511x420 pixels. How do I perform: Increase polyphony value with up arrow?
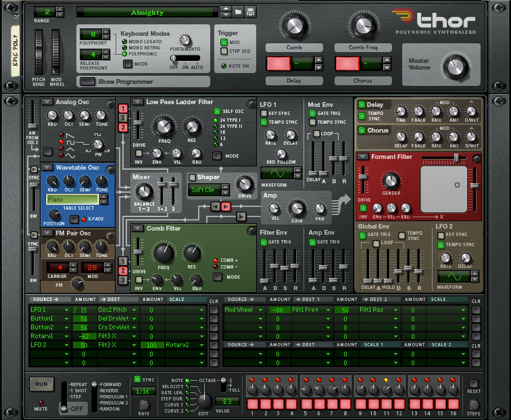[106, 32]
